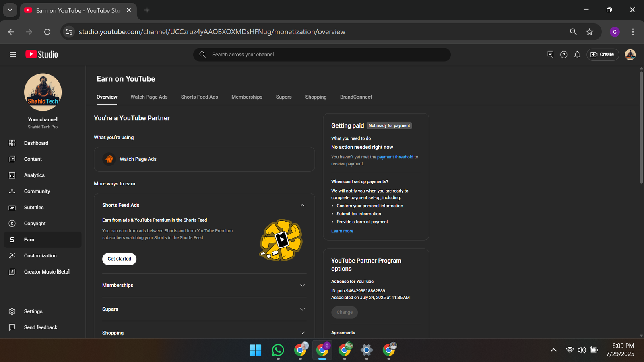This screenshot has width=644, height=362.
Task: Click the Create button
Action: (603, 54)
